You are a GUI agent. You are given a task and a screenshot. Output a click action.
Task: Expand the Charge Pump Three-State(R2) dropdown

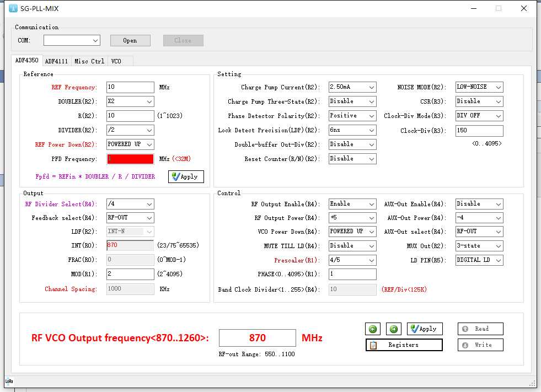tap(352, 101)
